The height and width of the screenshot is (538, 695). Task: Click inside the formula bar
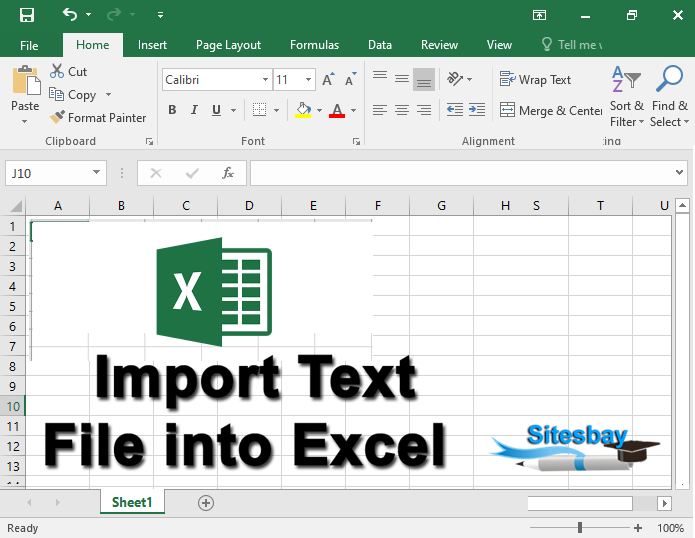[461, 173]
